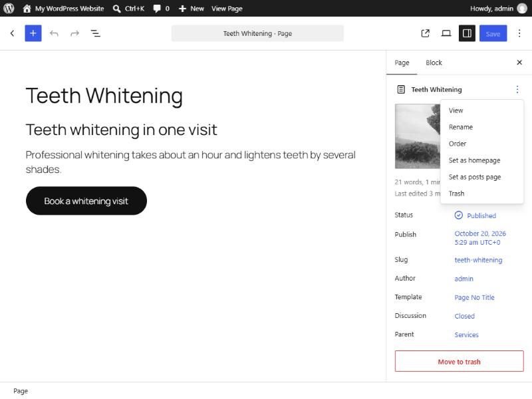
Task: Toggle the blue block inserter plus button
Action: [33, 33]
